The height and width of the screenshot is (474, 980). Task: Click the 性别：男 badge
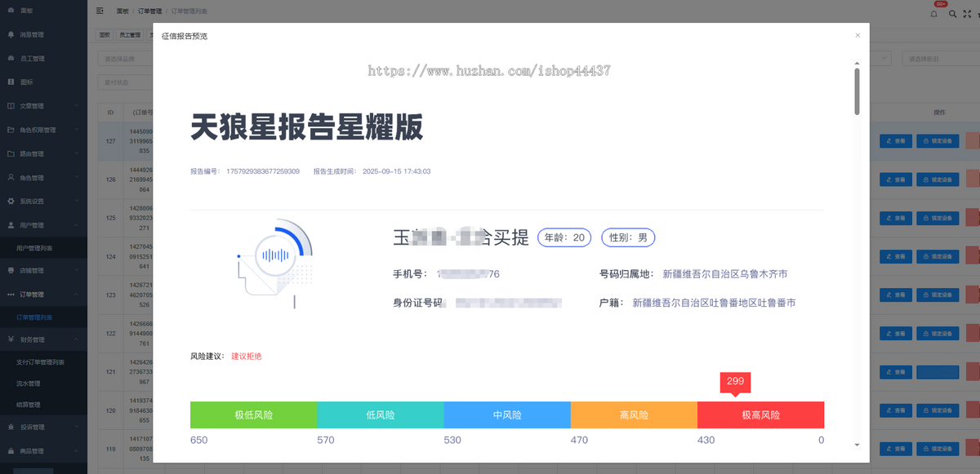pos(628,237)
